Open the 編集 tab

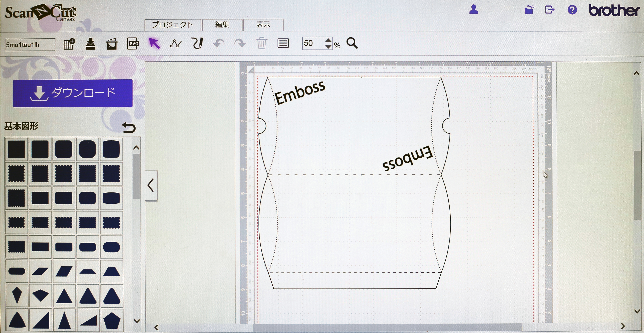[222, 25]
